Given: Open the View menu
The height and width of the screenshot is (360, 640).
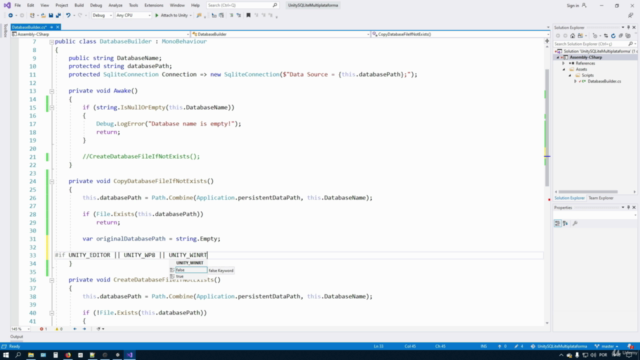Looking at the screenshot, I should click(44, 5).
